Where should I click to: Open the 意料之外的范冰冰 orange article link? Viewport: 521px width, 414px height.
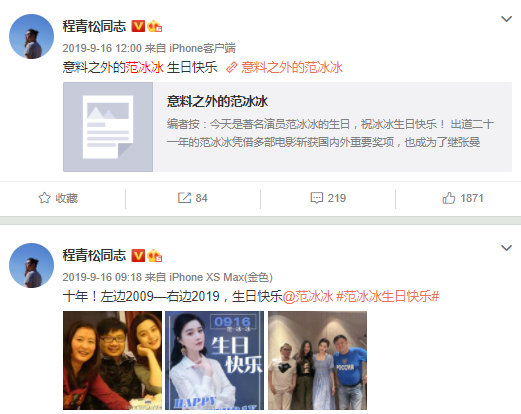coord(292,68)
